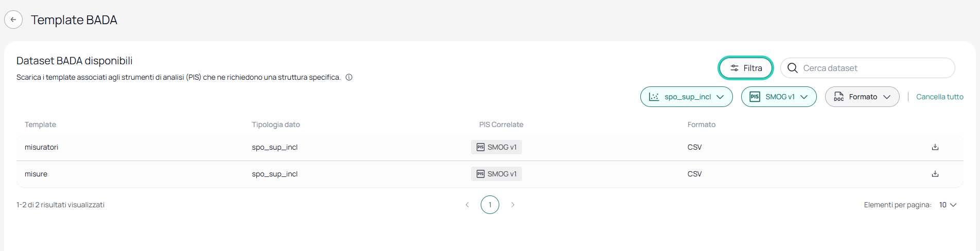The height and width of the screenshot is (251, 980).
Task: Download the misuratori template
Action: click(x=935, y=147)
